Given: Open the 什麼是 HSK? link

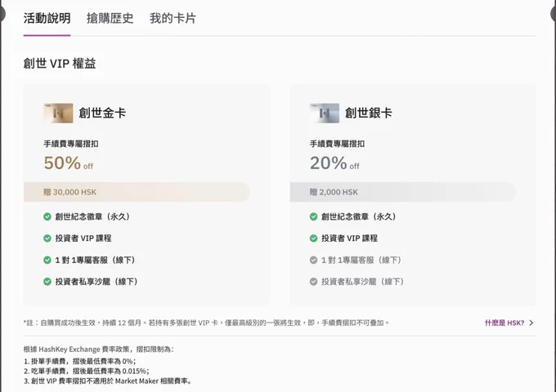Looking at the screenshot, I should point(504,323).
